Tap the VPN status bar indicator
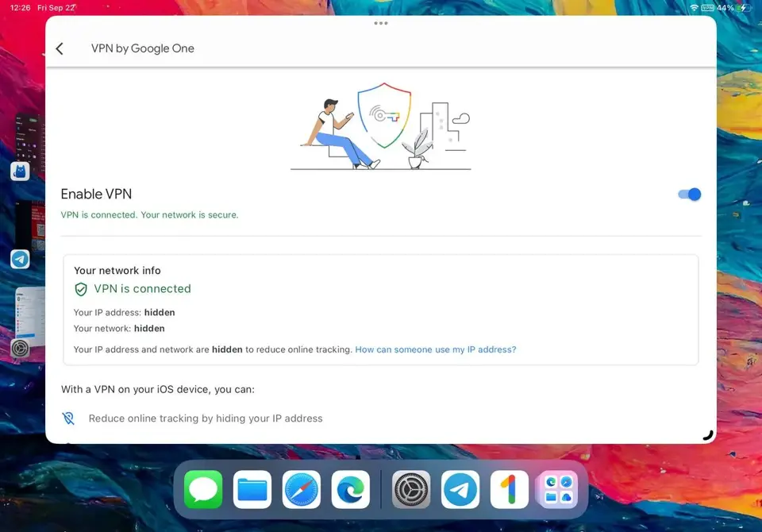The image size is (762, 532). (x=707, y=8)
